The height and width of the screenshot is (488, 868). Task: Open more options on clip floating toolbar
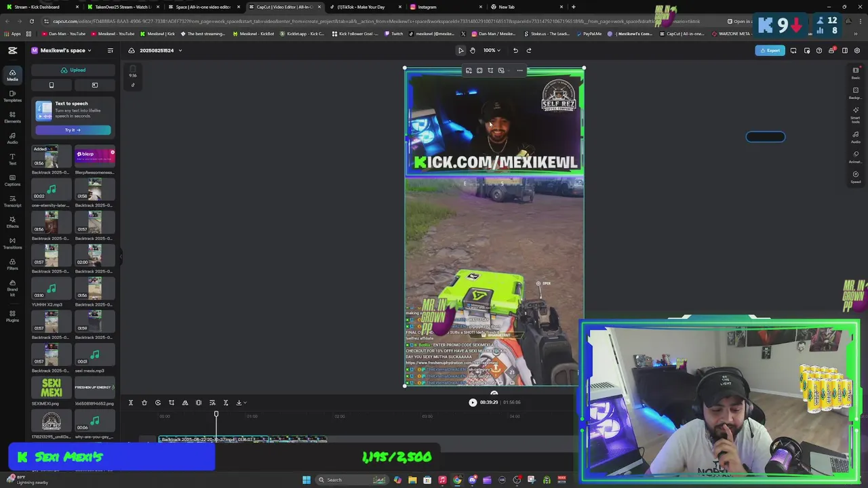(x=520, y=70)
